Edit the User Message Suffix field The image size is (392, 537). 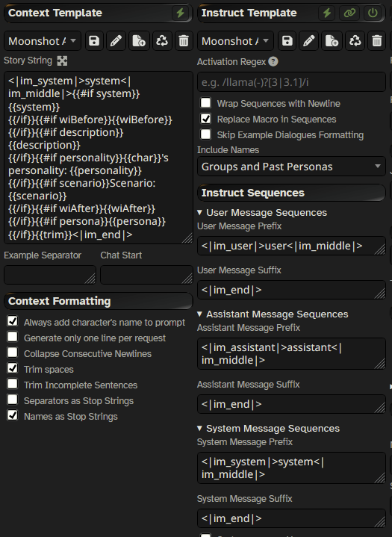coord(291,290)
